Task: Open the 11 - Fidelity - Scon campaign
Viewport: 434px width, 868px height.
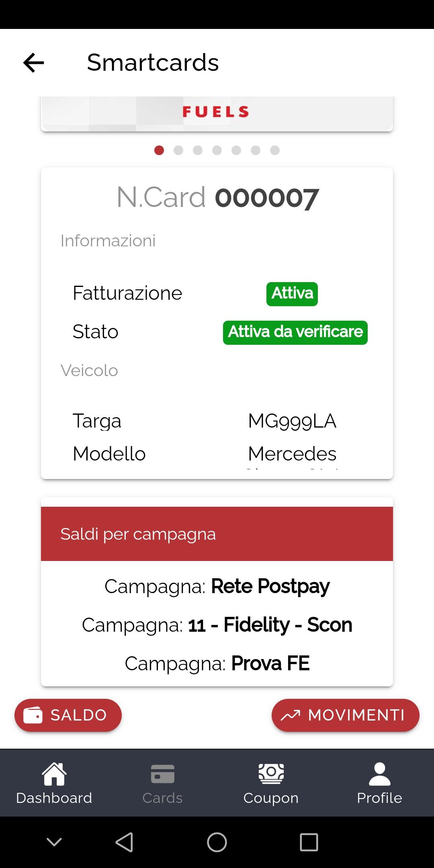Action: [x=217, y=625]
